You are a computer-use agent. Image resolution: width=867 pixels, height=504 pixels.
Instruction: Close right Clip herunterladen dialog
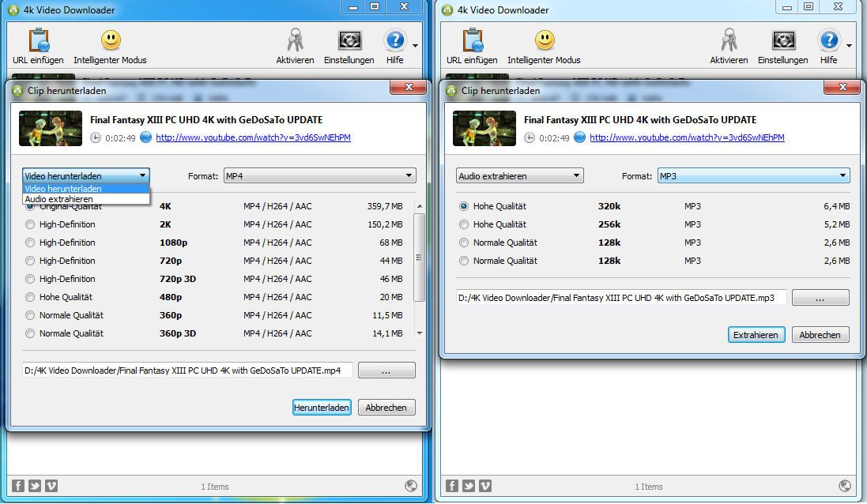tap(842, 87)
